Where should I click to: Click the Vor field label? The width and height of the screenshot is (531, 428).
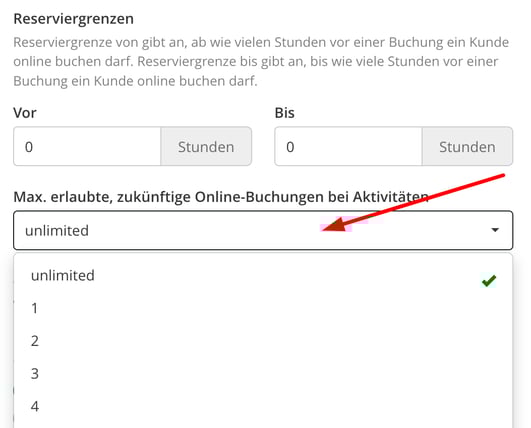pyautogui.click(x=25, y=113)
